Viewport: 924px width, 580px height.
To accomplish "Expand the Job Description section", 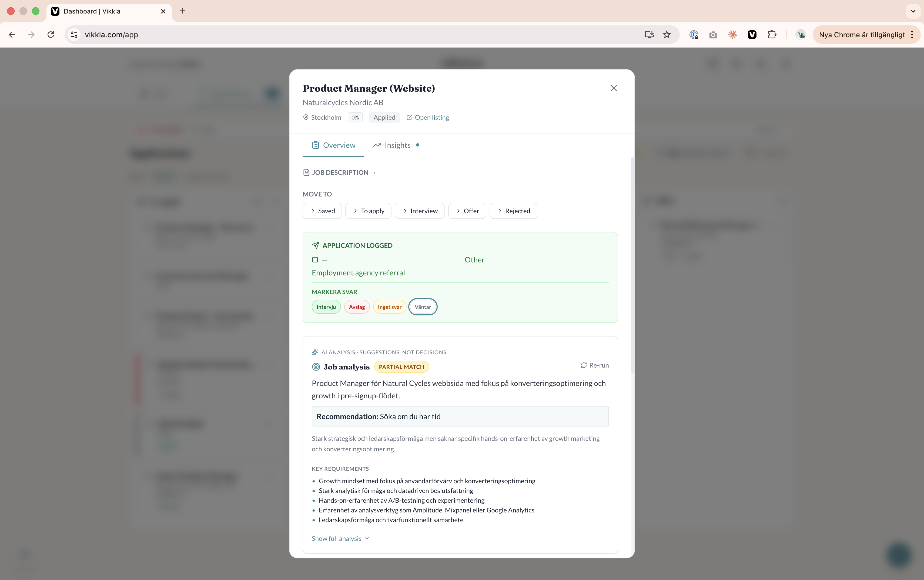I will [339, 173].
